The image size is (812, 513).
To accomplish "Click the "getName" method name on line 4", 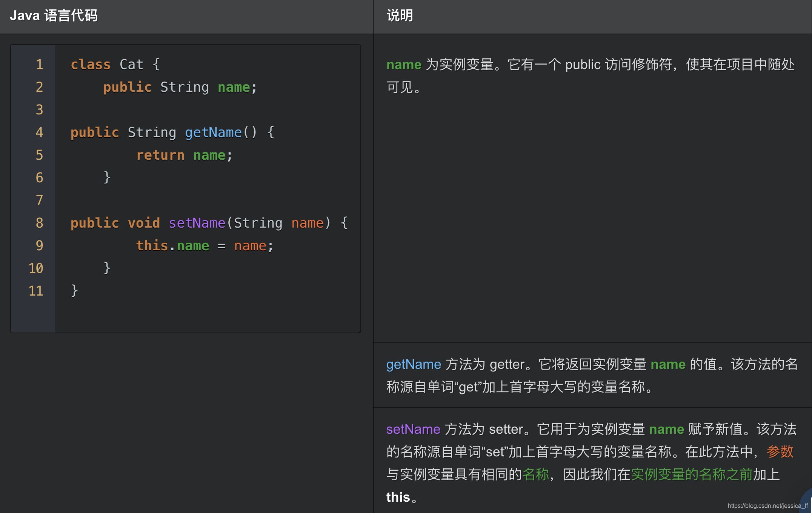I will click(x=213, y=132).
